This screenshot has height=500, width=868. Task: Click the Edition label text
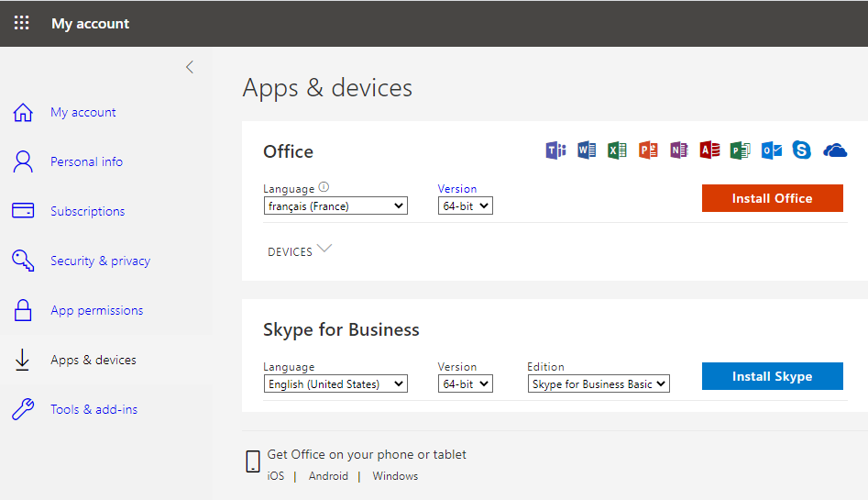point(545,366)
